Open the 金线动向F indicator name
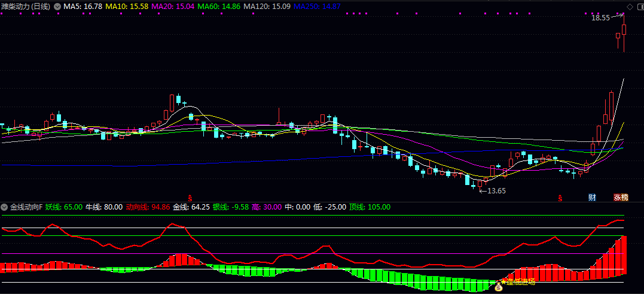 pyautogui.click(x=26, y=207)
